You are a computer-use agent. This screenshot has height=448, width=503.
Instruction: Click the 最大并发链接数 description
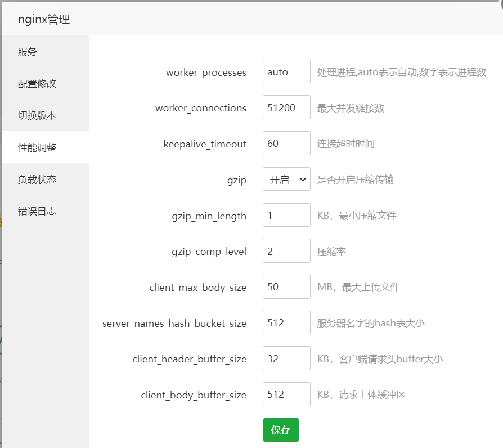tap(351, 108)
